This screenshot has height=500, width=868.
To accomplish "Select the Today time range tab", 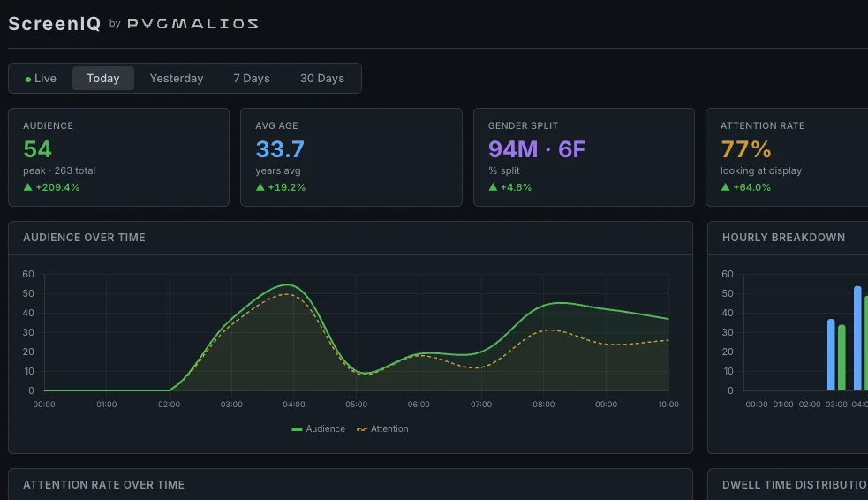I will (x=103, y=78).
